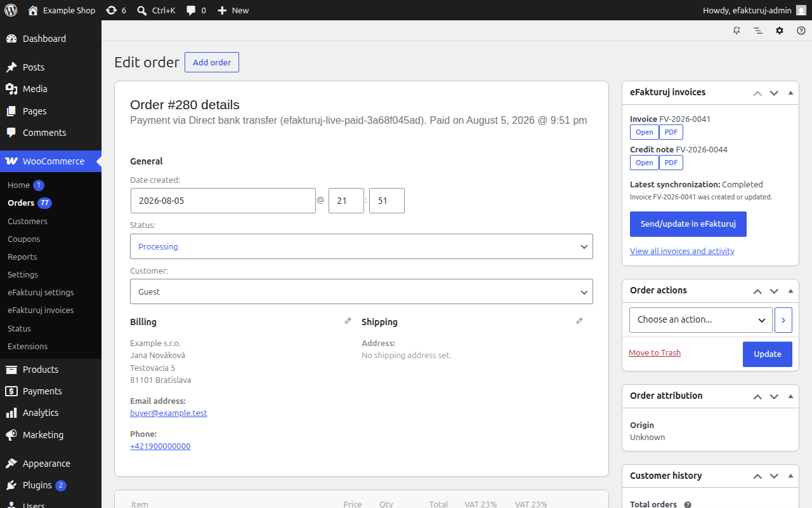Click the New plus icon

click(222, 10)
